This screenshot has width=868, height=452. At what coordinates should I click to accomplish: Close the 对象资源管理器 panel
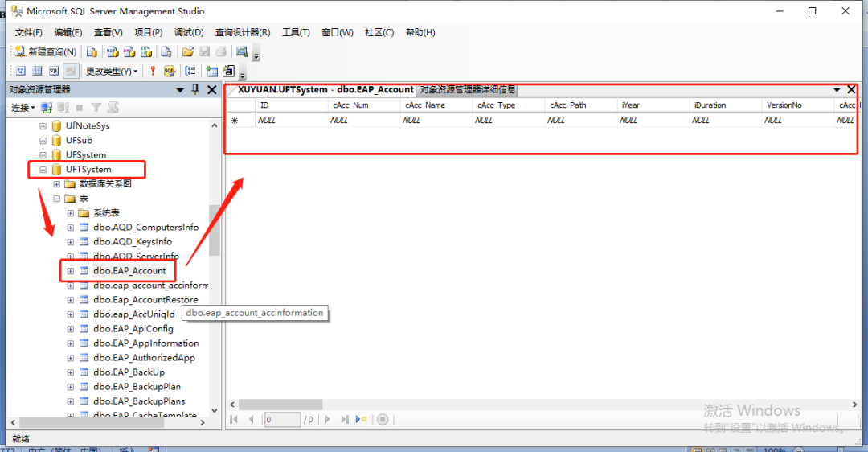click(x=211, y=90)
